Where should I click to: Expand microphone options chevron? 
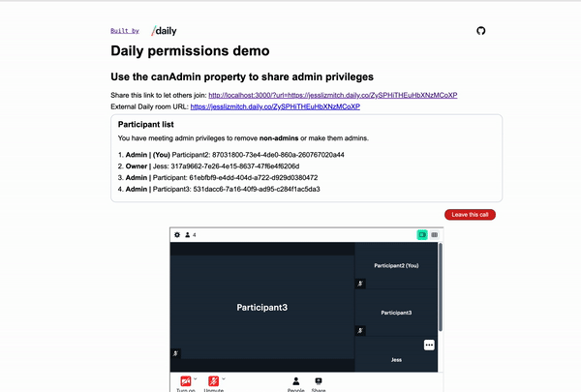[x=224, y=378]
